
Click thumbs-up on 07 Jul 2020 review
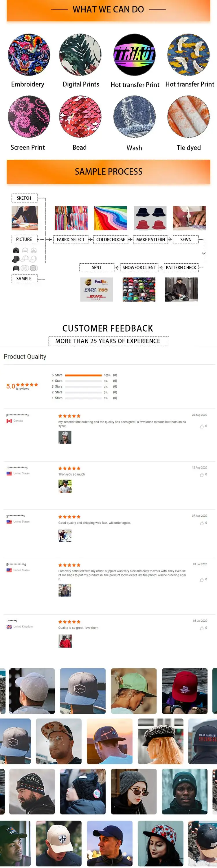pyautogui.click(x=201, y=580)
